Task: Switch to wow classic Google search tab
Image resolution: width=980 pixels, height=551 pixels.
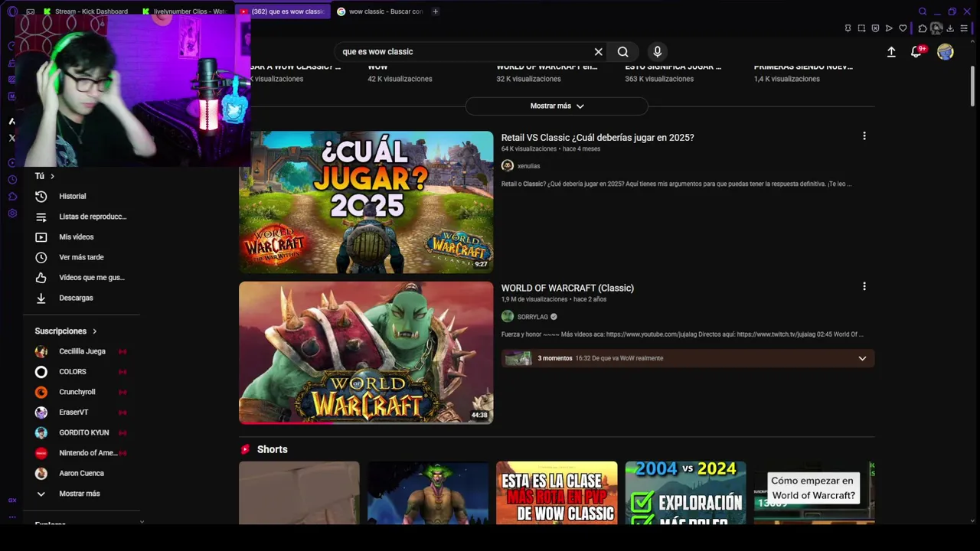Action: click(380, 11)
